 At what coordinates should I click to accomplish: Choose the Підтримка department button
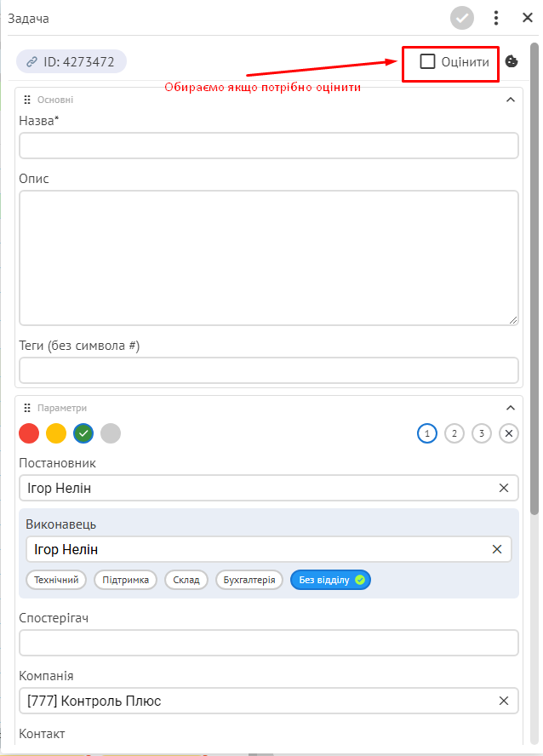click(125, 580)
